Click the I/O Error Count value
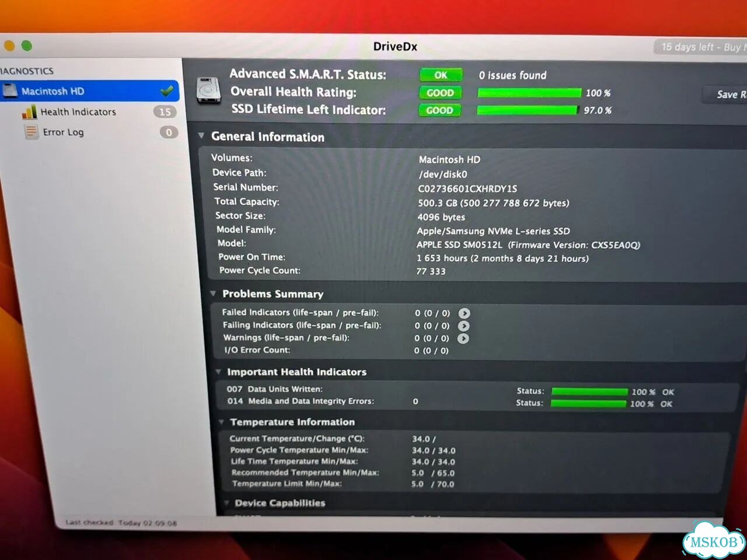Image resolution: width=747 pixels, height=560 pixels. [x=431, y=351]
